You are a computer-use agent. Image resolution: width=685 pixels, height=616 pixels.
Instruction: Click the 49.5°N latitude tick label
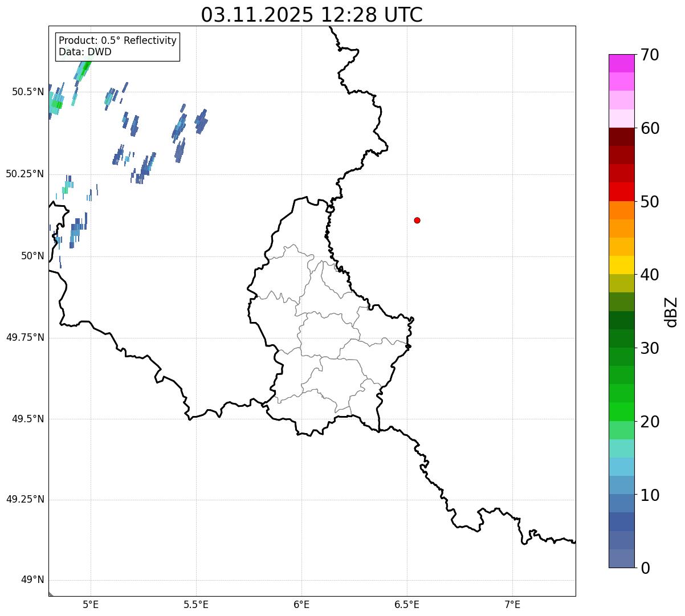(28, 419)
